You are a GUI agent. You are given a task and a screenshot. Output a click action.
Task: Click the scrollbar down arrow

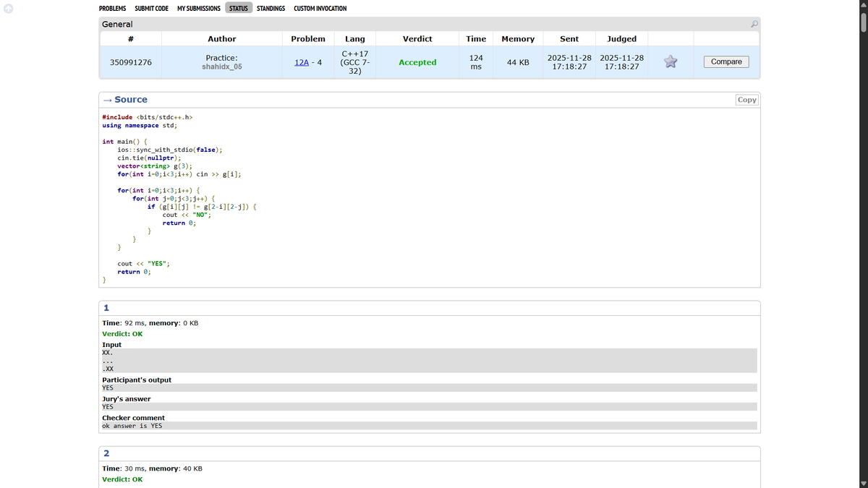pos(862,484)
